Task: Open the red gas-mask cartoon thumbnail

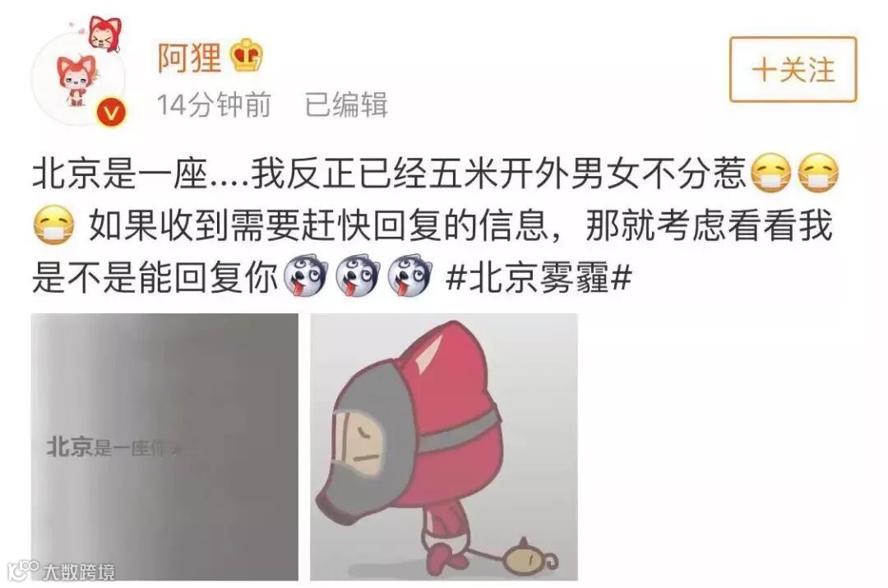Action: point(444,447)
